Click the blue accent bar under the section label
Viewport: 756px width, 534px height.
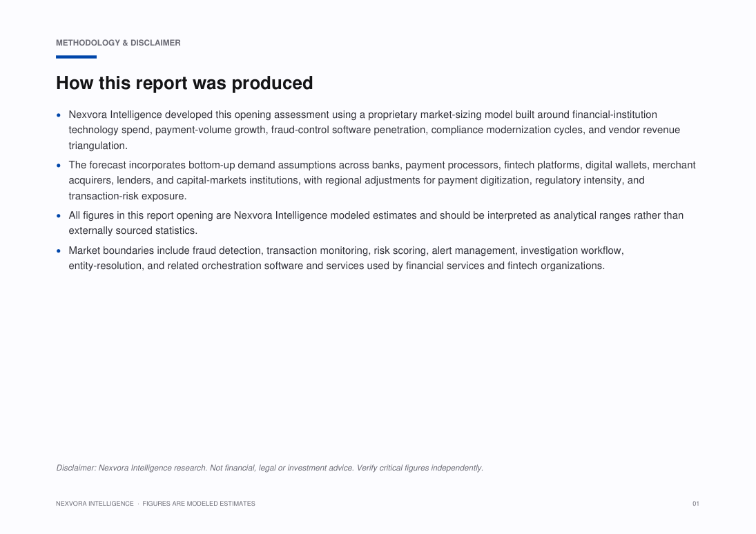pyautogui.click(x=76, y=57)
